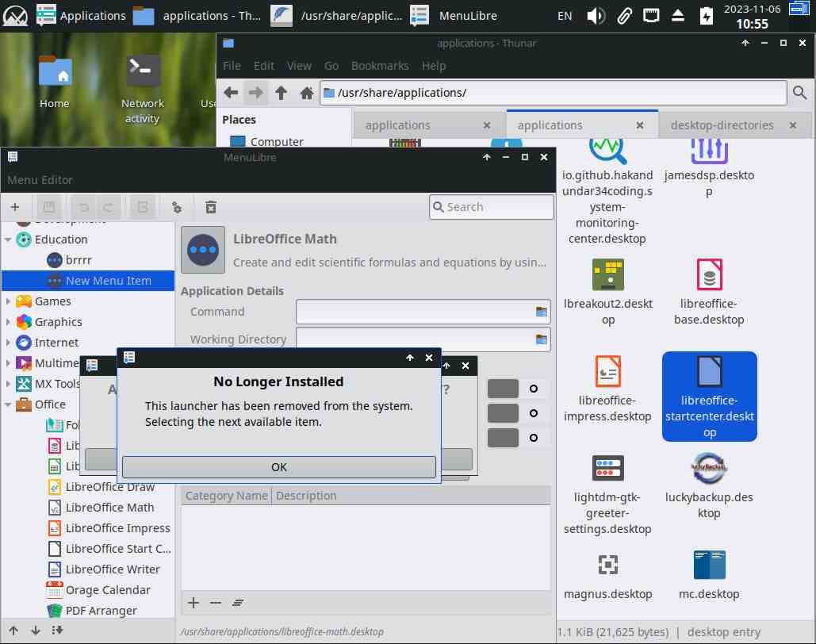
Task: Expand the Graphics category
Action: [9, 322]
